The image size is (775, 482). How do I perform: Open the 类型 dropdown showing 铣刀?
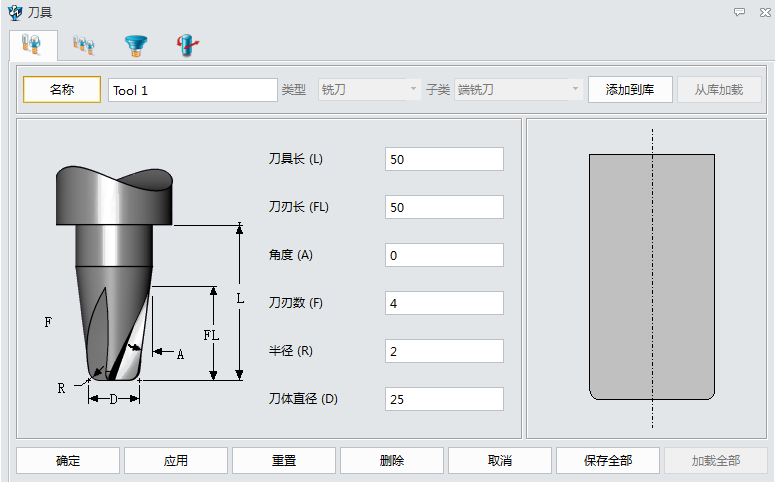pyautogui.click(x=369, y=90)
